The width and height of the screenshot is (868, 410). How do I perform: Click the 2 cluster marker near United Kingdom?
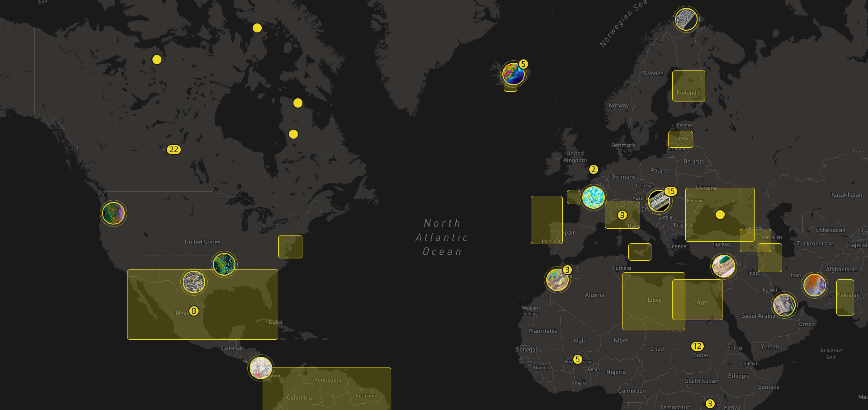(x=593, y=169)
